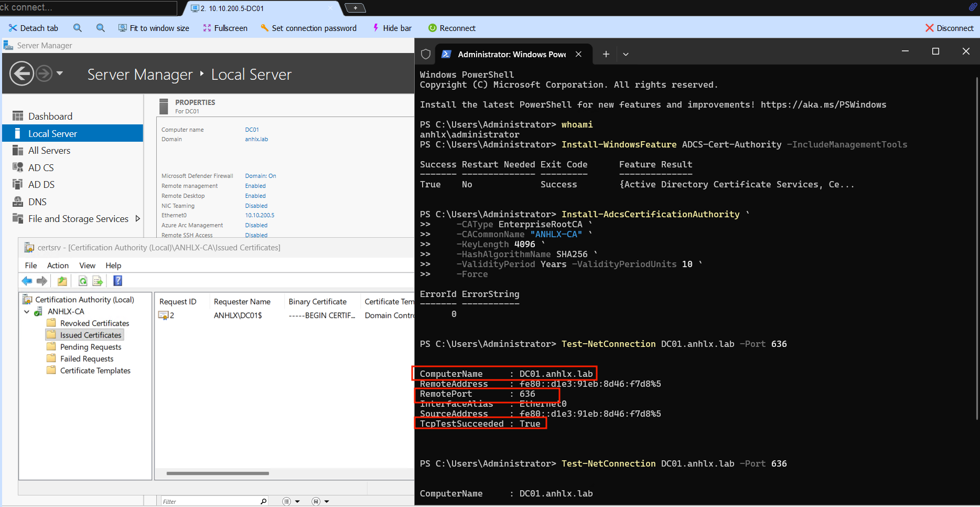Switch the remote session to Fullscreen

pyautogui.click(x=225, y=28)
